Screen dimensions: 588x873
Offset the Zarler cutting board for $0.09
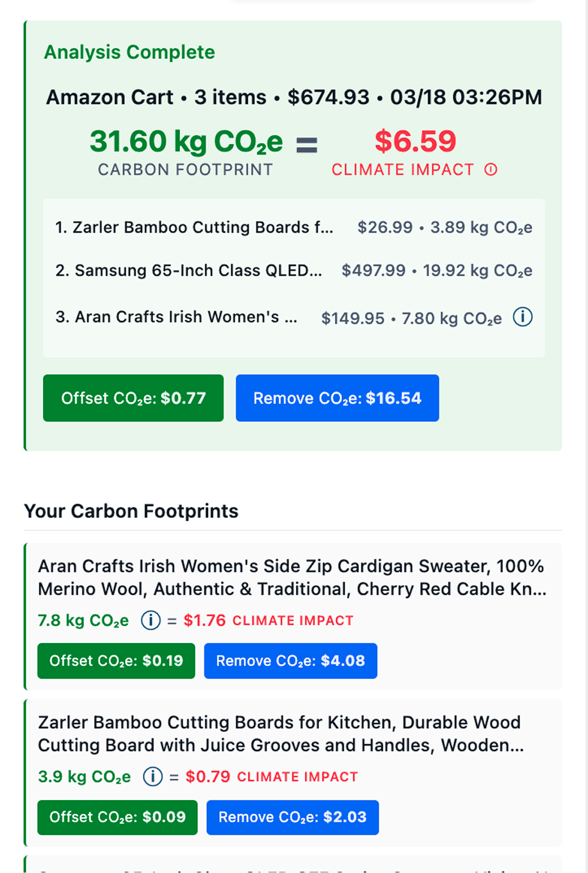(117, 817)
